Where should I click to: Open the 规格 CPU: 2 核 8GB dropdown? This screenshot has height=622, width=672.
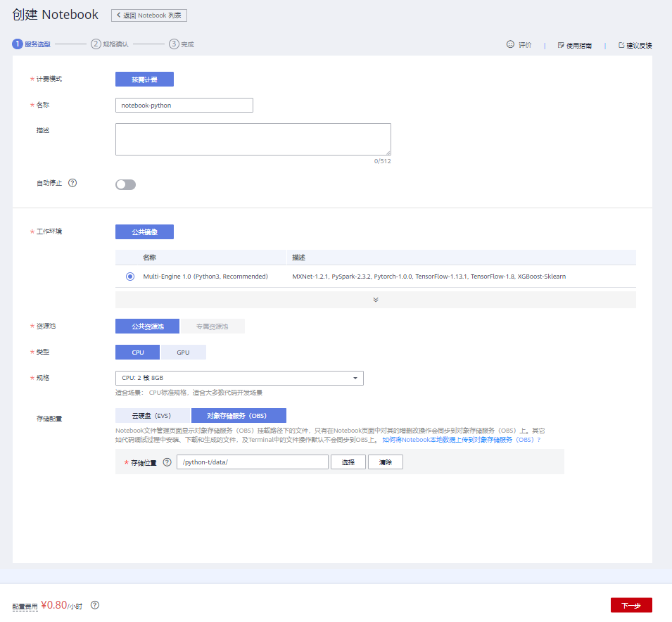click(x=239, y=379)
